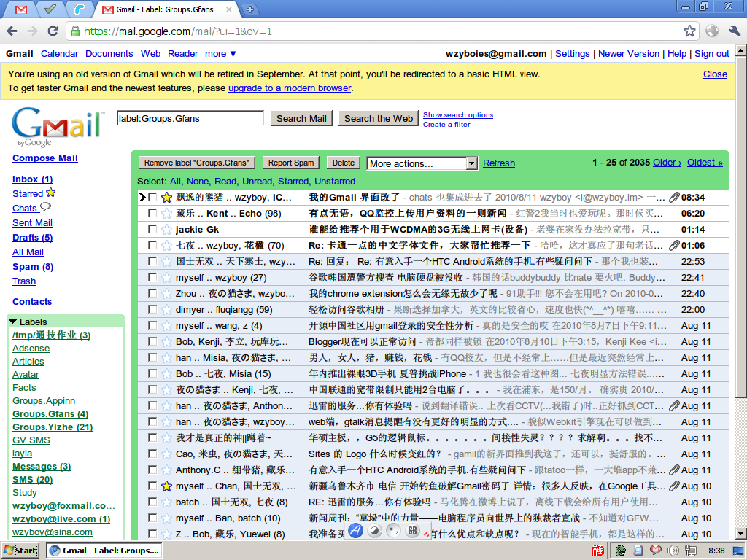This screenshot has width=747, height=560.
Task: Click the globe extension icon in the toolbar
Action: click(712, 31)
